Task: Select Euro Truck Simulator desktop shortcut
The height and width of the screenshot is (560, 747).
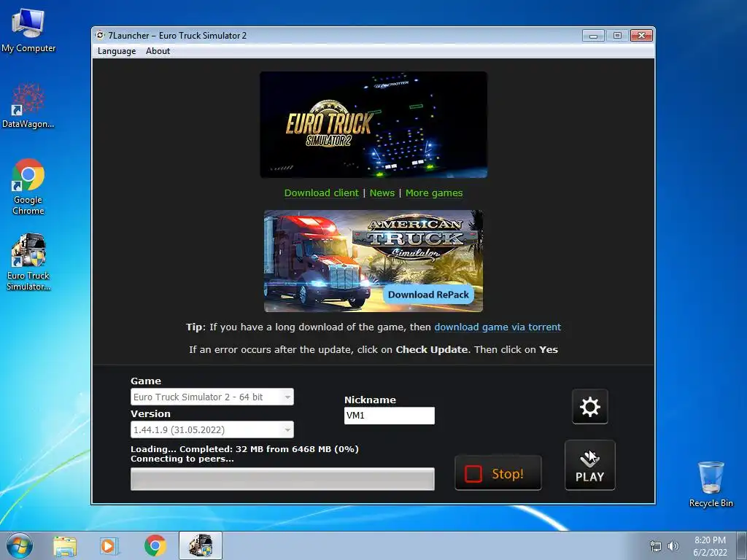Action: (x=28, y=262)
